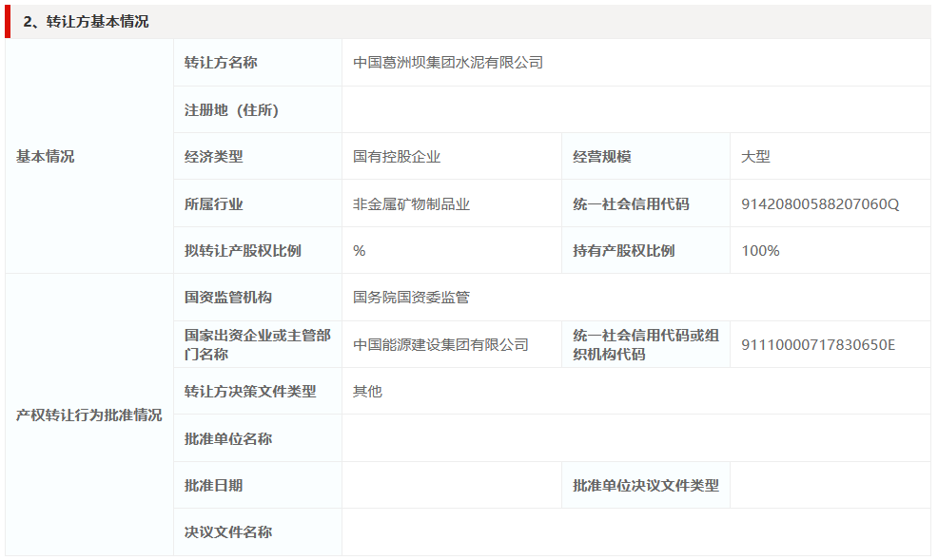938x560 pixels.
Task: Select the value 国务院国资委监管
Action: [x=412, y=297]
